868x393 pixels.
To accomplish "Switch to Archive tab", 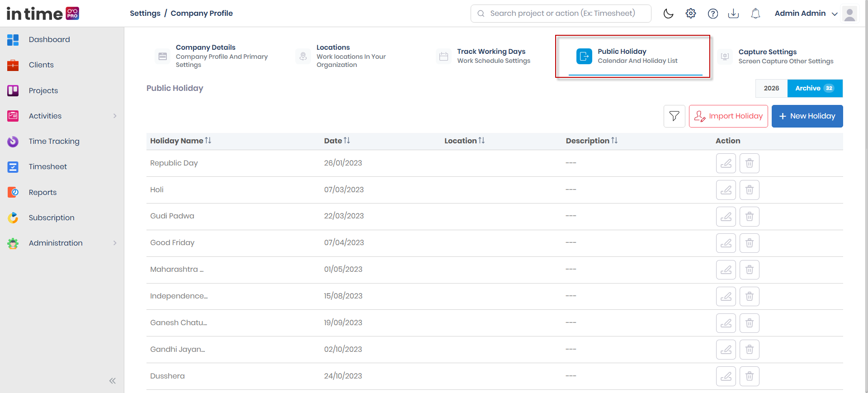I will click(815, 88).
